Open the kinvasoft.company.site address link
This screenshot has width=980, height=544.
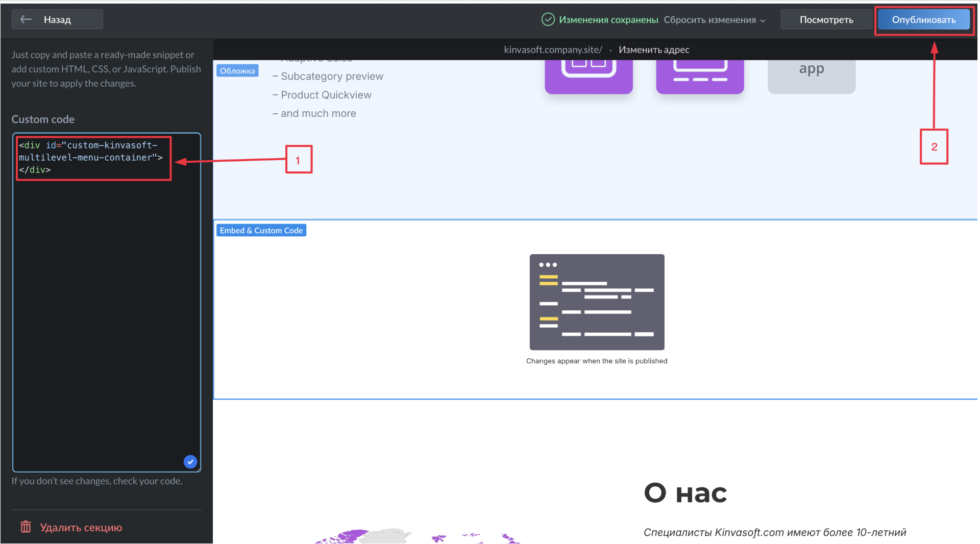553,50
